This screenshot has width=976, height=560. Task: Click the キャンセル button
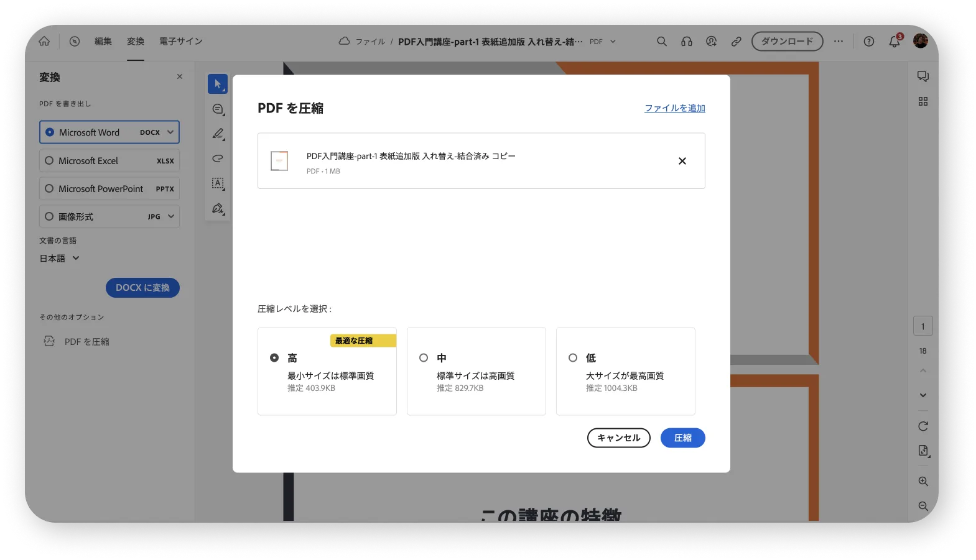click(619, 438)
